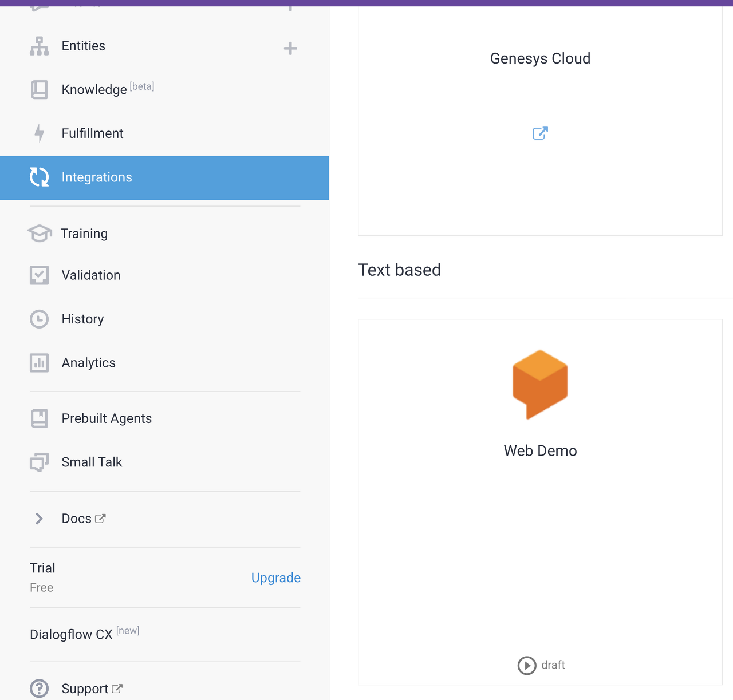Click the Genesys Cloud card title
Image resolution: width=733 pixels, height=700 pixels.
[x=540, y=58]
